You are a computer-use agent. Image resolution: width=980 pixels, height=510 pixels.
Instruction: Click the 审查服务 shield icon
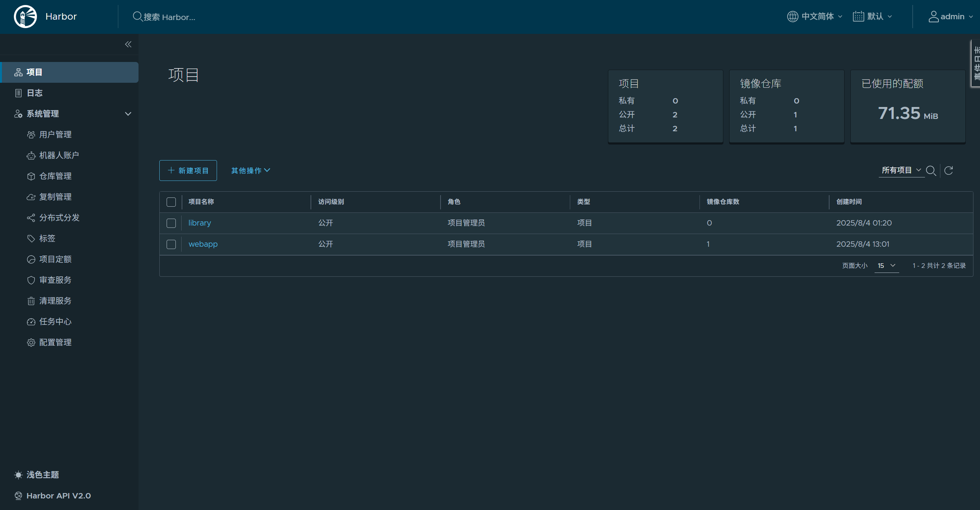(31, 280)
